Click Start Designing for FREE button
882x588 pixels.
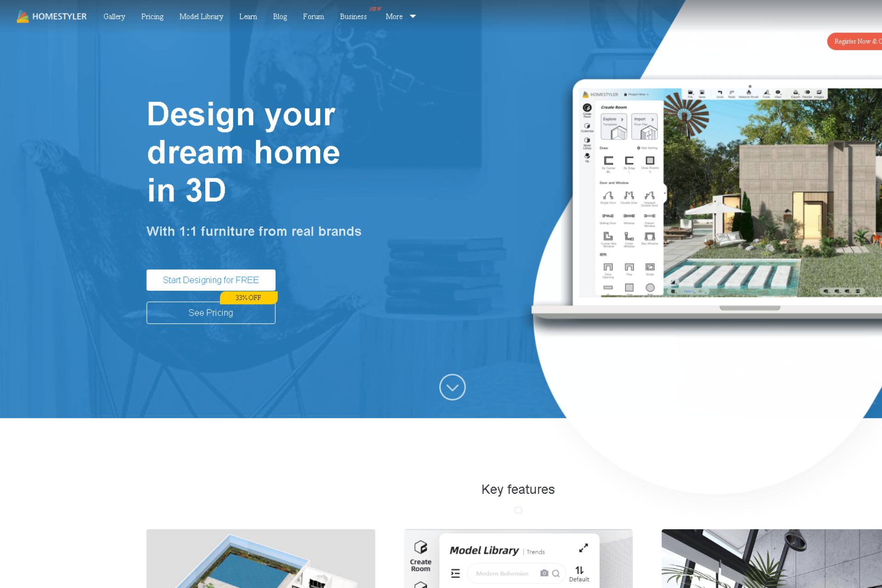click(210, 280)
